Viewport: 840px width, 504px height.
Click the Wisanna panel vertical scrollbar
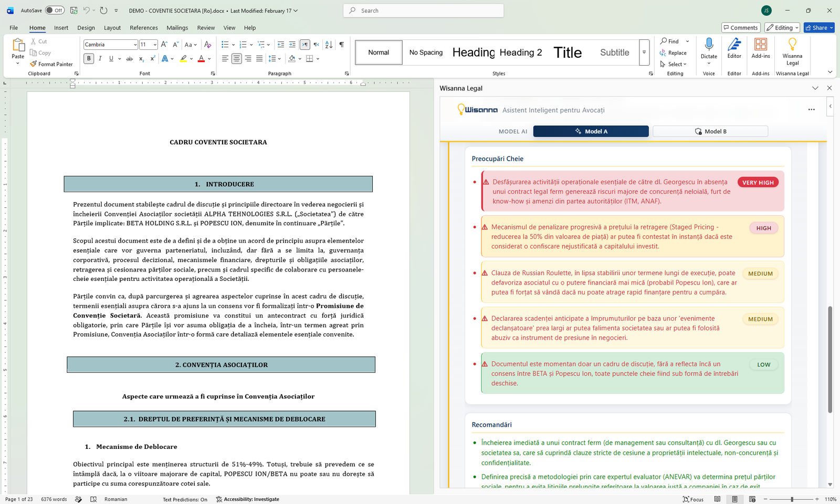(x=830, y=360)
